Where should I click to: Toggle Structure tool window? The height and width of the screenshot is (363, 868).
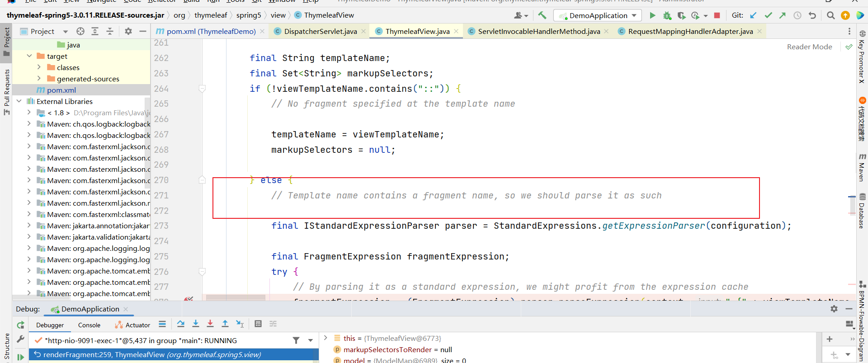click(6, 347)
